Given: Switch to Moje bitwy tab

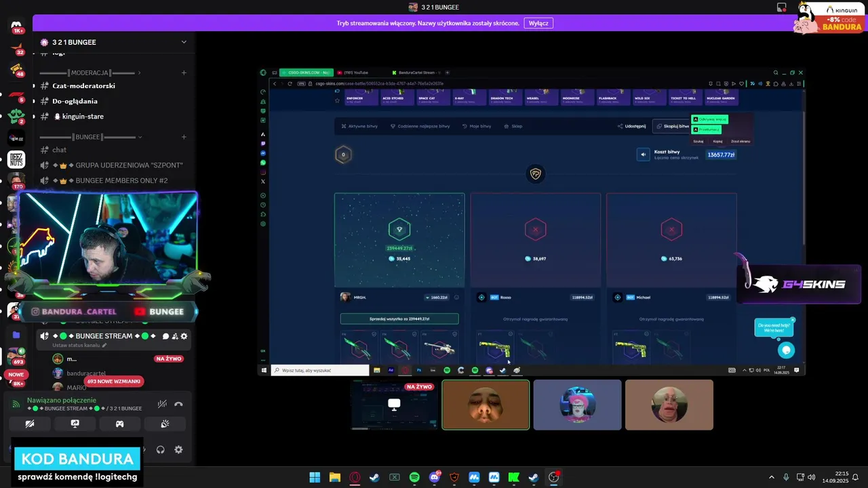Looking at the screenshot, I should click(x=477, y=126).
